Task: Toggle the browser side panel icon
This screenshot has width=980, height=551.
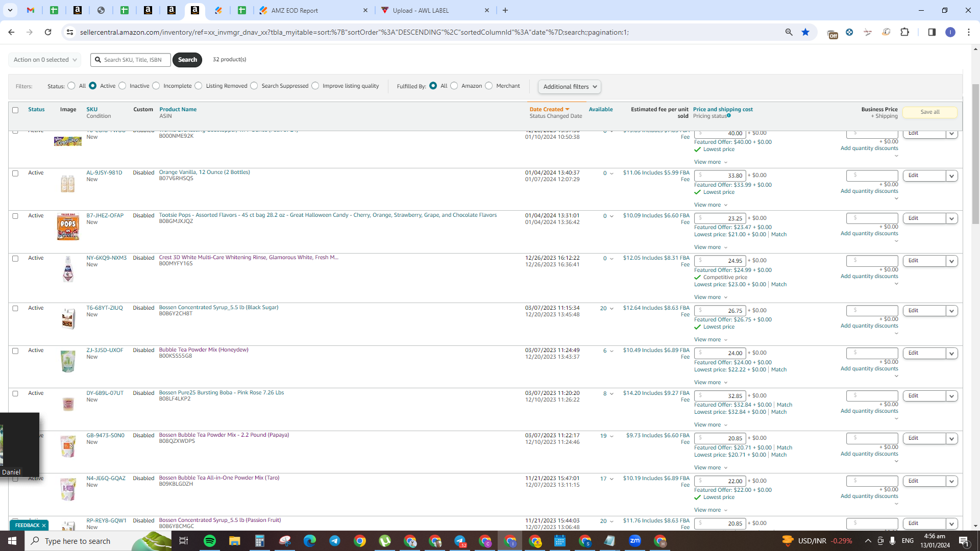Action: (932, 32)
